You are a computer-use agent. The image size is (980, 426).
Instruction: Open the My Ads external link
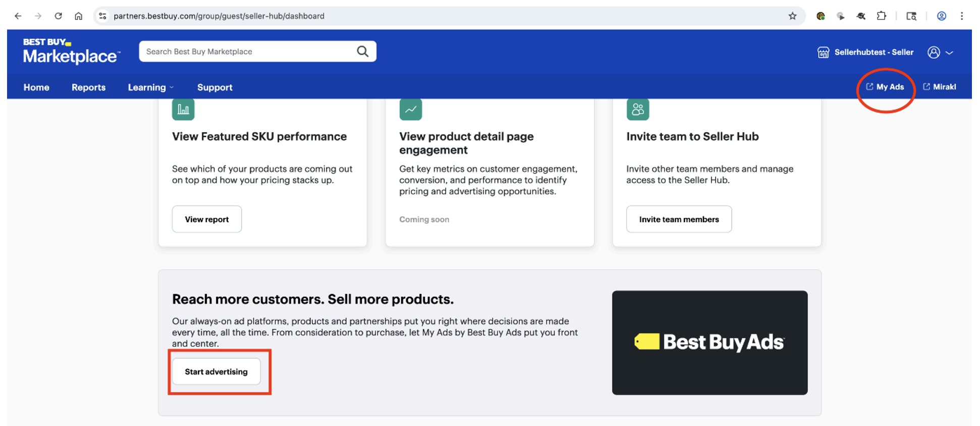[x=885, y=87]
